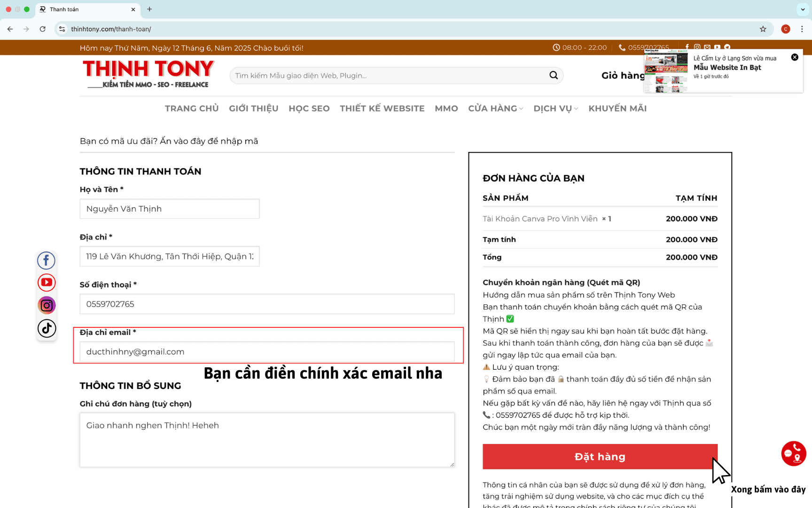Click the Họ và Tên input field
The width and height of the screenshot is (812, 508).
[x=170, y=209]
